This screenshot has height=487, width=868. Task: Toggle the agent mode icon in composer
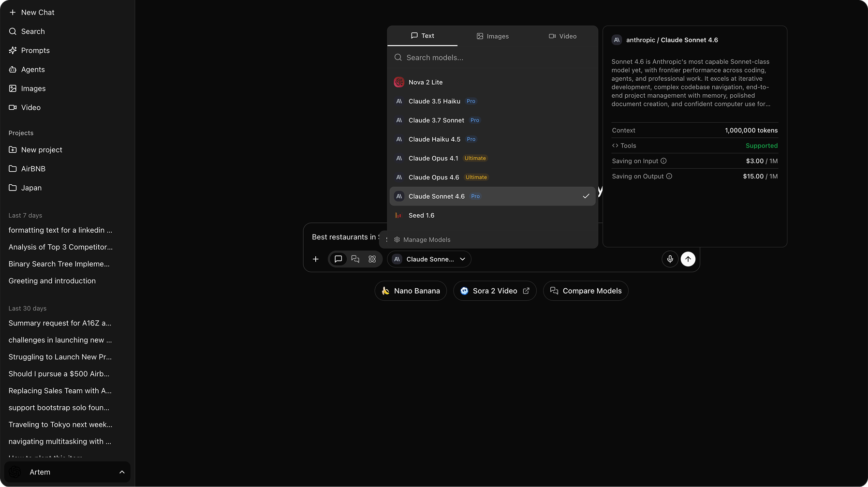(x=372, y=259)
